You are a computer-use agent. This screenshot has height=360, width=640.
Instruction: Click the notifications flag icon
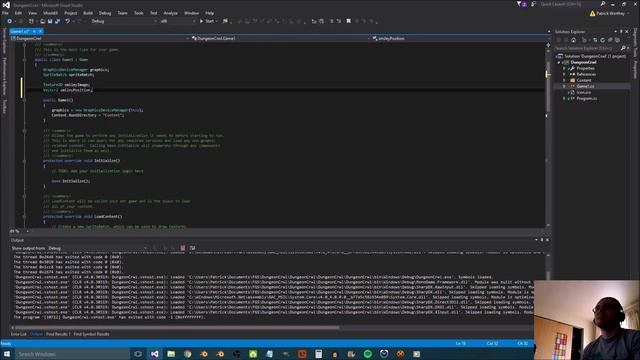click(x=521, y=4)
